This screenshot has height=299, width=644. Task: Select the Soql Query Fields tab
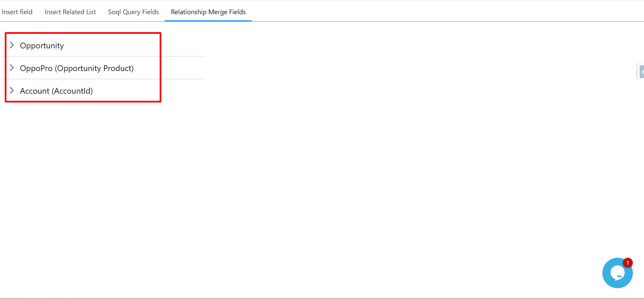(x=133, y=12)
